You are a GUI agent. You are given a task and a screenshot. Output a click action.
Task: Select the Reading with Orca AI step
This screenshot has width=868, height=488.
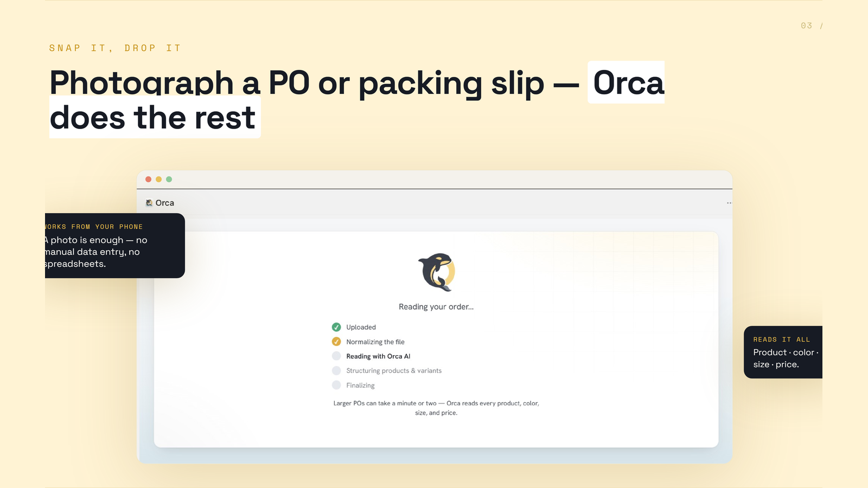point(378,356)
